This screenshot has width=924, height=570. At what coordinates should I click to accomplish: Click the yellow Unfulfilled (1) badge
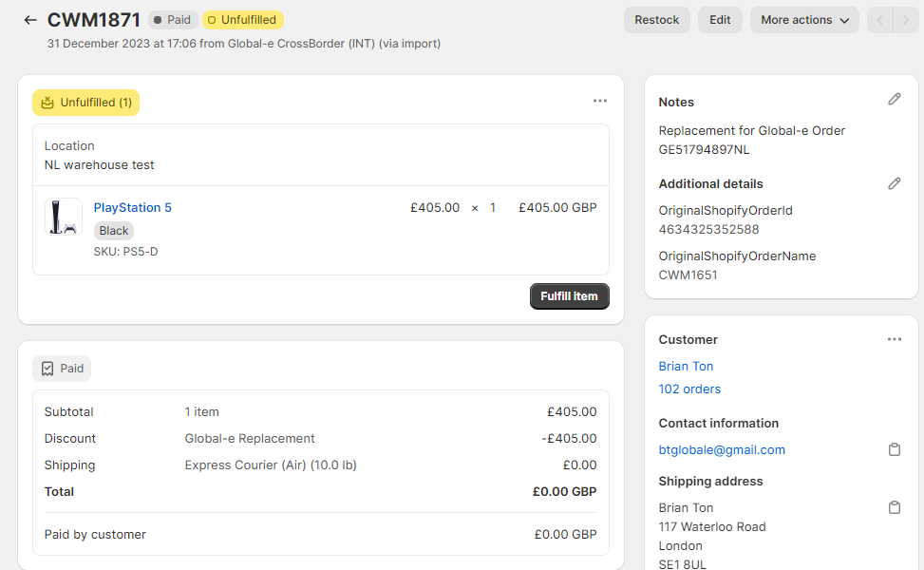(x=85, y=103)
